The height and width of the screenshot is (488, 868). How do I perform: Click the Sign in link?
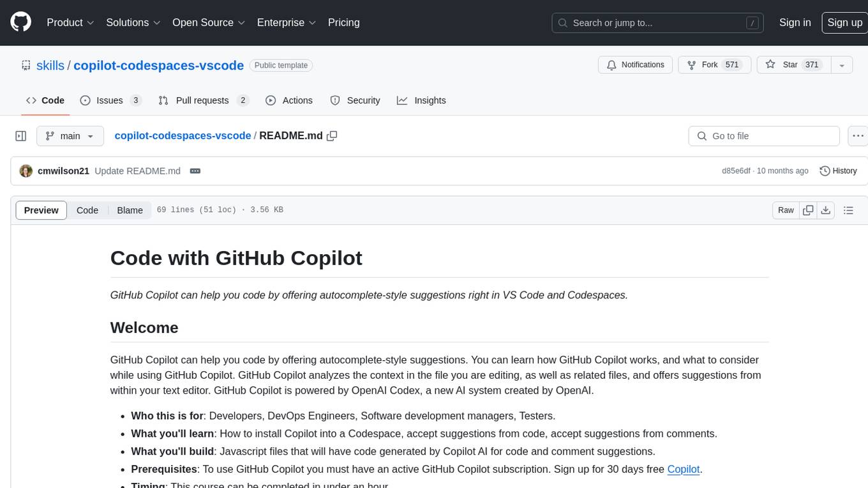point(795,22)
